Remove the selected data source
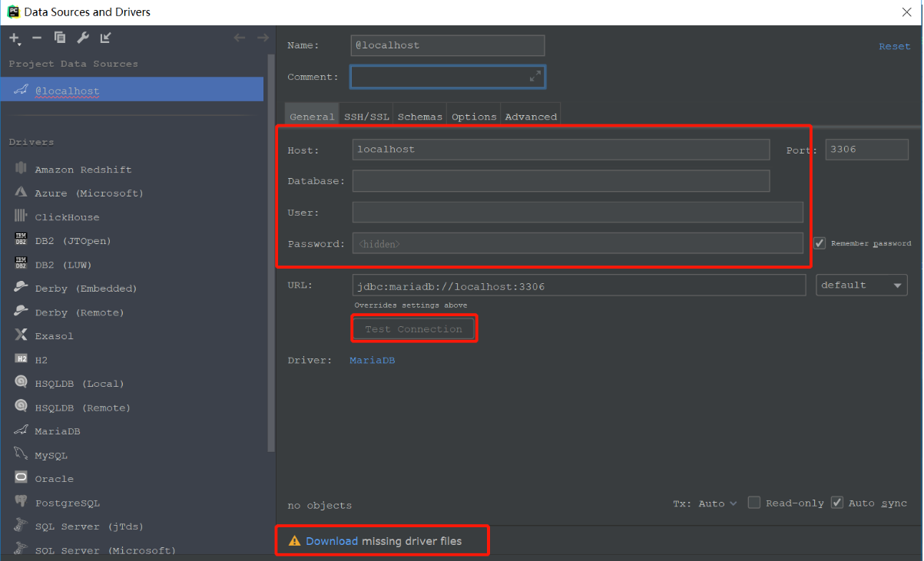The image size is (924, 561). (x=36, y=37)
